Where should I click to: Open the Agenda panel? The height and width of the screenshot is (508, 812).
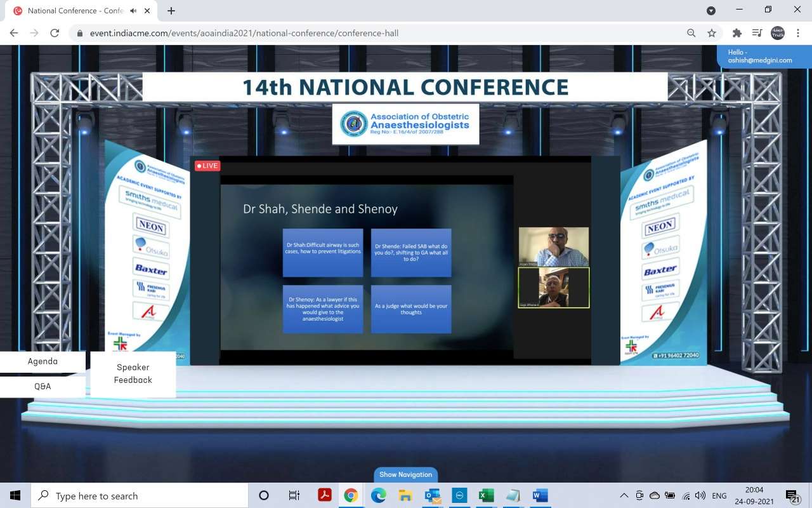point(43,361)
